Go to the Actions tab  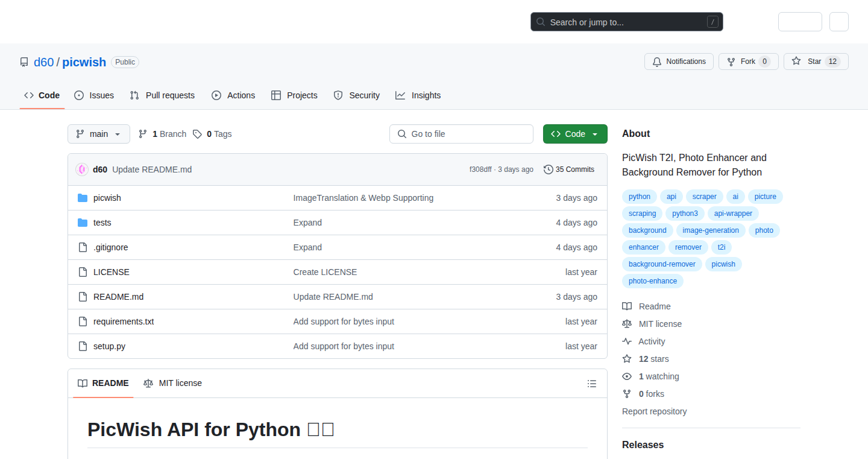pos(233,95)
